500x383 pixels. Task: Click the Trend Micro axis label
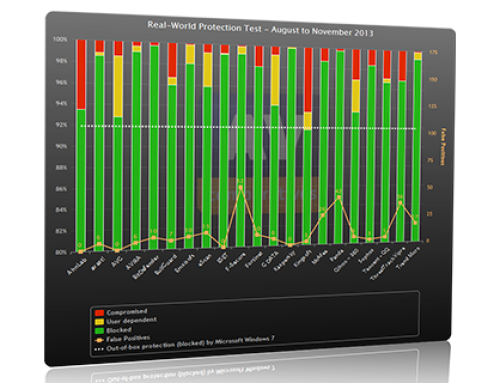(x=409, y=258)
